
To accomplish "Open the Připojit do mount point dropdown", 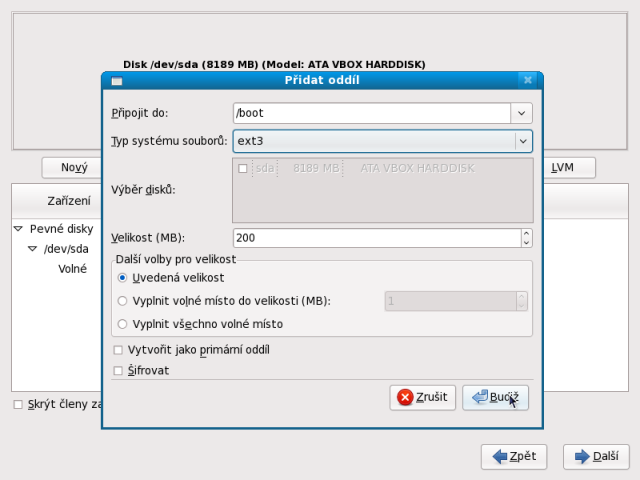I will click(521, 113).
